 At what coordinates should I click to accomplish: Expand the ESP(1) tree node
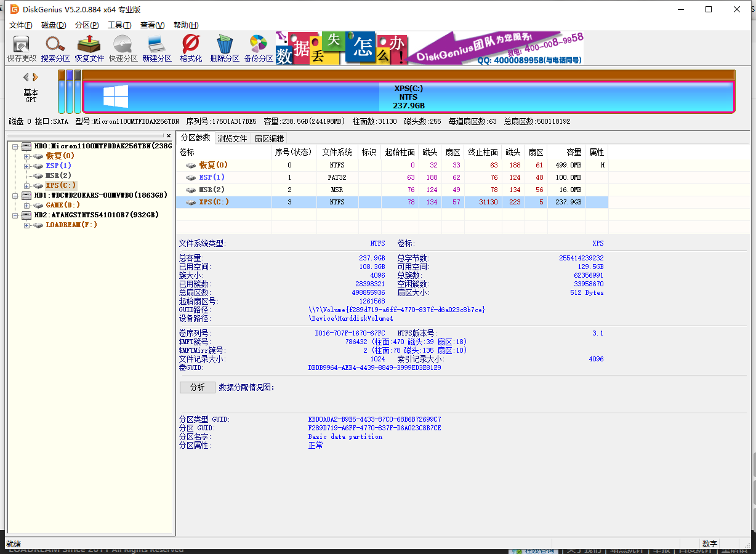pos(27,166)
